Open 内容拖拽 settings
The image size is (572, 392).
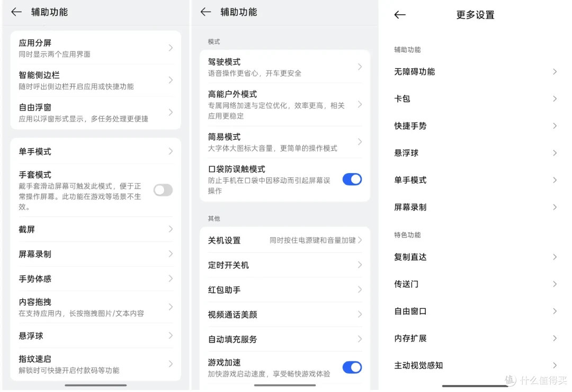tap(95, 307)
